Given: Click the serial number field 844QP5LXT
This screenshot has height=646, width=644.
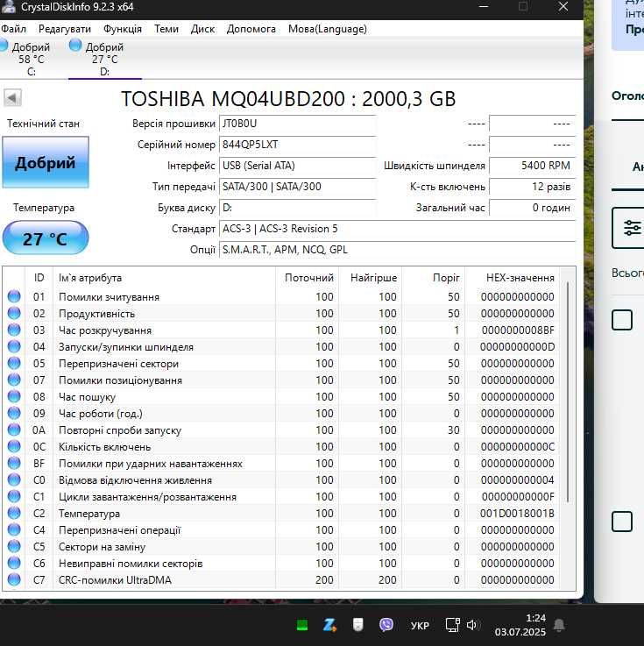Looking at the screenshot, I should click(x=297, y=145).
